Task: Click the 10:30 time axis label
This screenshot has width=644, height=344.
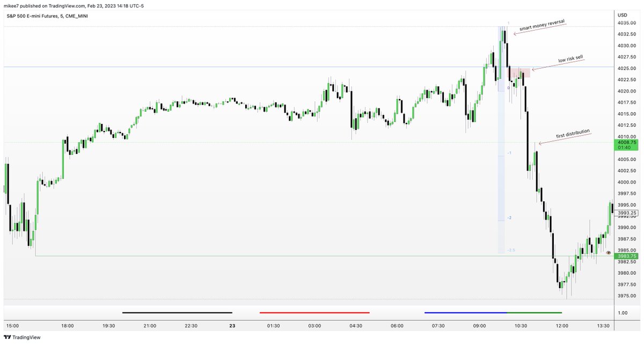Action: click(x=521, y=326)
